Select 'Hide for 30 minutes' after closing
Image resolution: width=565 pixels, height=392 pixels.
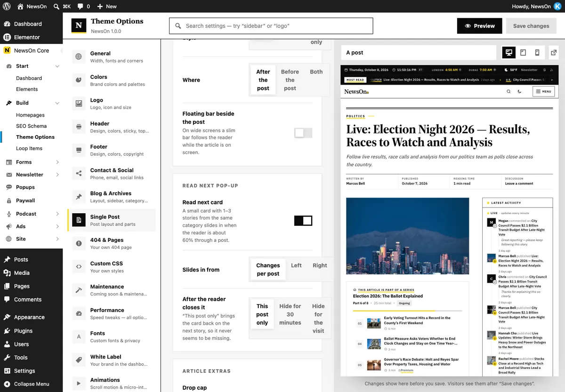coord(290,314)
